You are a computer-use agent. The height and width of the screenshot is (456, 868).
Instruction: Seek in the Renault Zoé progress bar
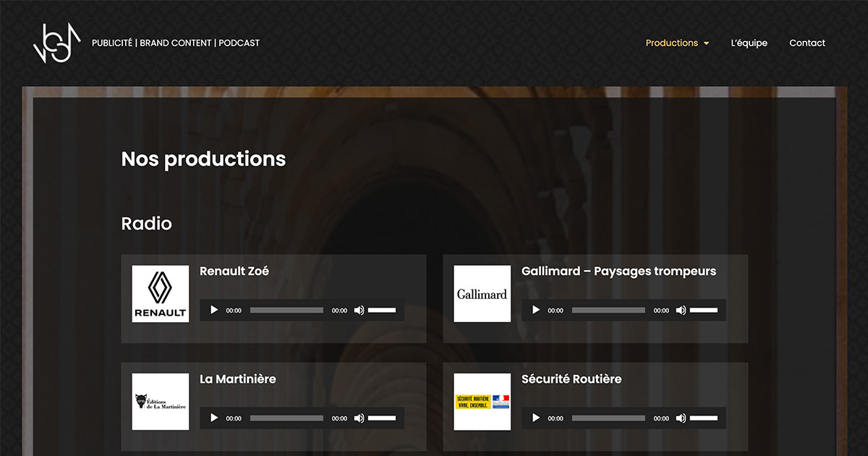pos(286,311)
